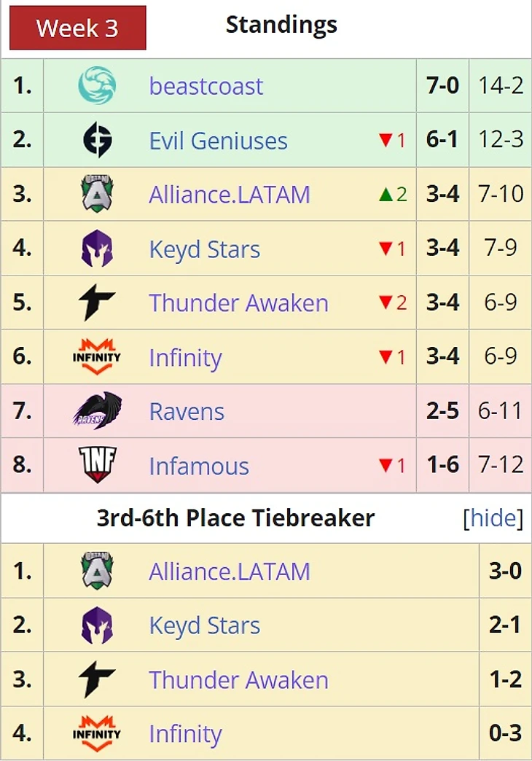Click Alliance.LATAM logo in Standings table

(x=97, y=194)
